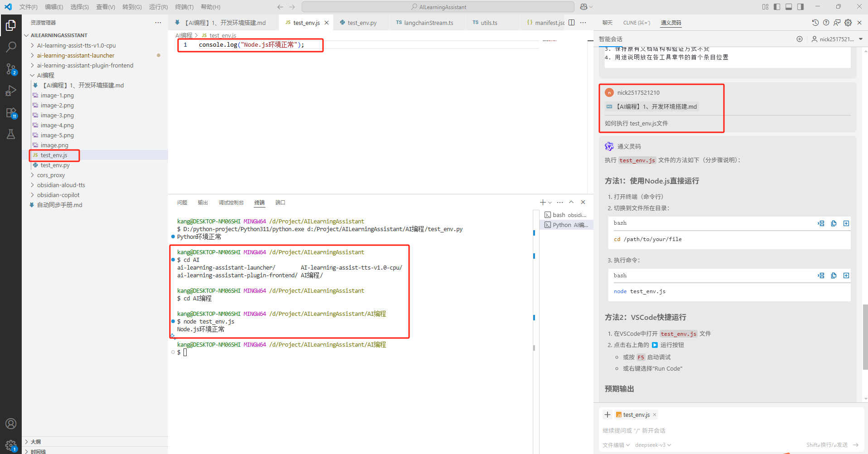Toggle secondary sidebar visibility
Image resolution: width=868 pixels, height=454 pixels.
tap(800, 7)
